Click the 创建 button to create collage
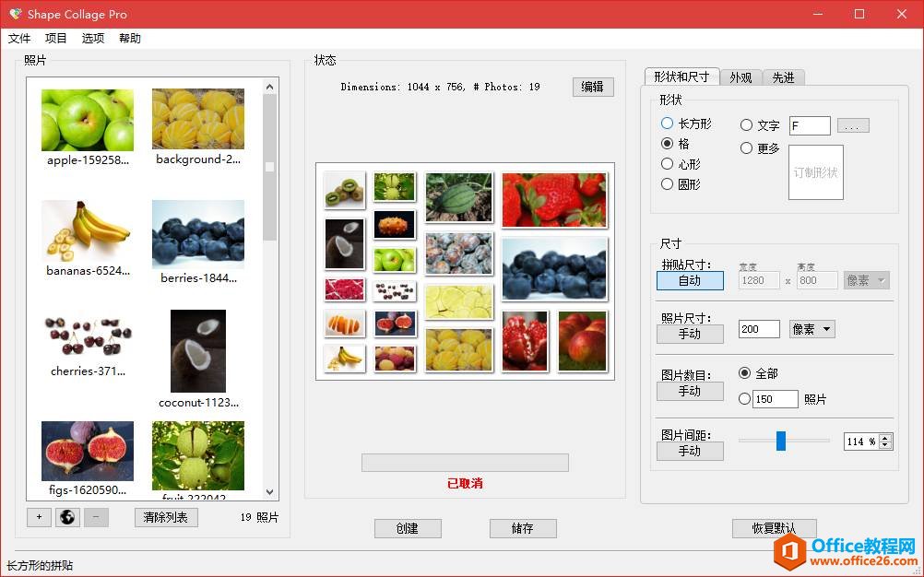The width and height of the screenshot is (924, 577). pyautogui.click(x=407, y=528)
